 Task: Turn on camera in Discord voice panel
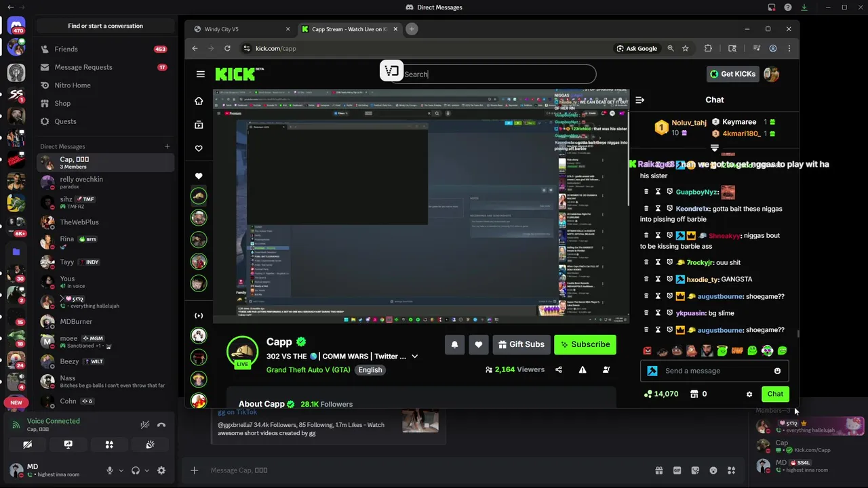point(28,445)
